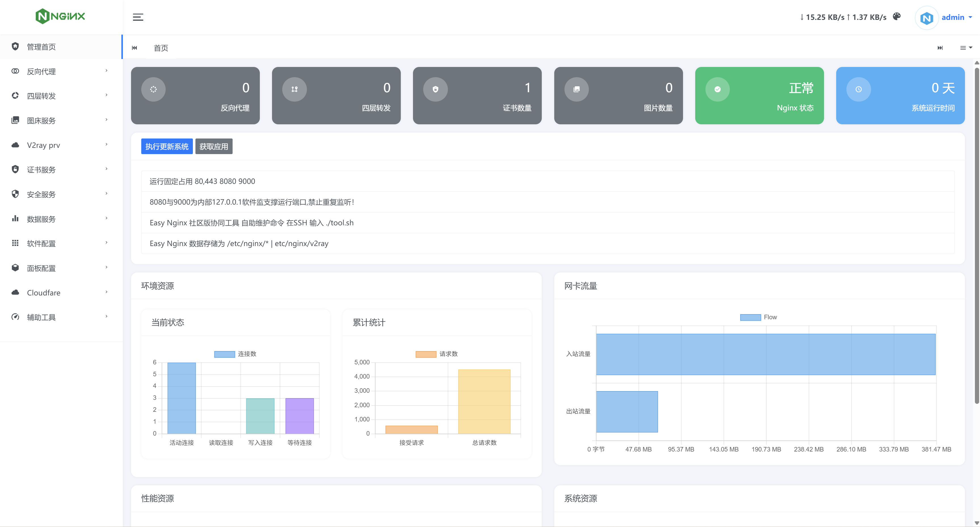Click the line mentioning ./tool.sh
Screen dimensions: 980x527
click(548, 223)
